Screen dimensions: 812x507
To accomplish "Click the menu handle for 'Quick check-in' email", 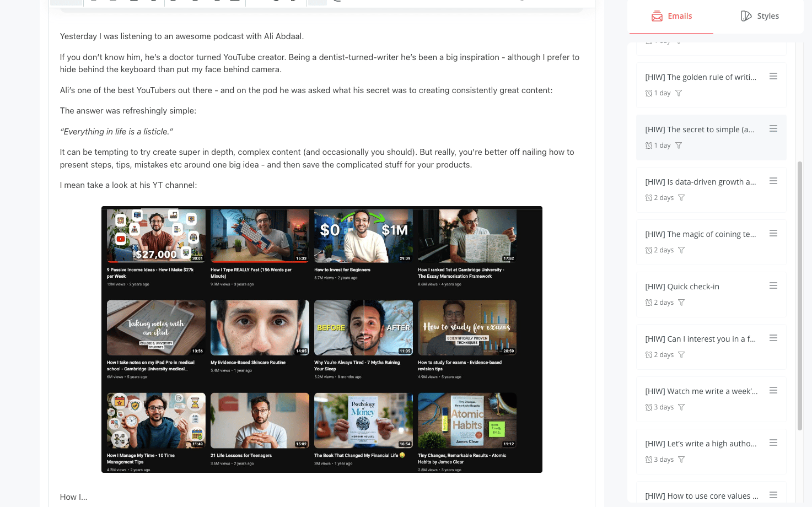I will coord(773,285).
